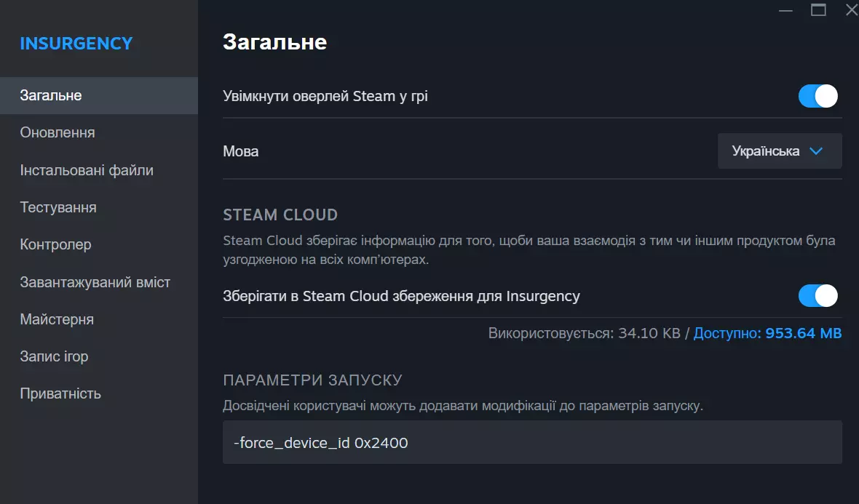859x504 pixels.
Task: Select the Загальне tab in the sidebar
Action: [x=51, y=95]
